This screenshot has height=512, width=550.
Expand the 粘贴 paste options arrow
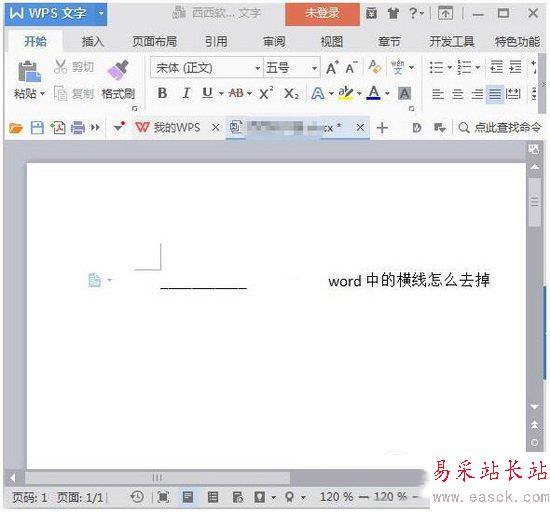tap(42, 94)
